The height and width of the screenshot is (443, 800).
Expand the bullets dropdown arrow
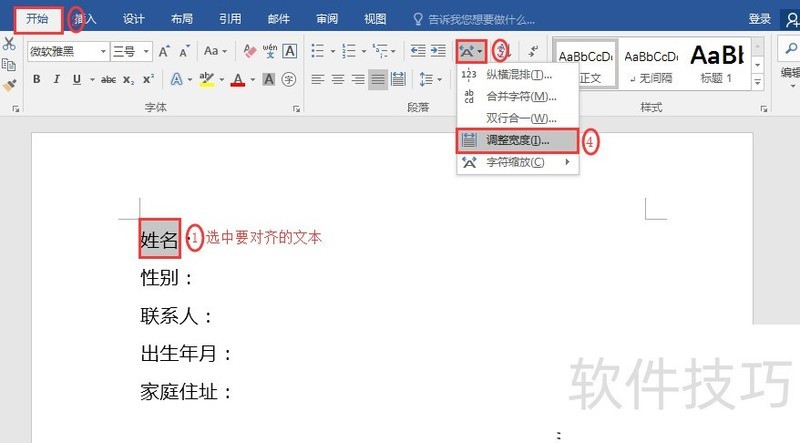(x=332, y=52)
